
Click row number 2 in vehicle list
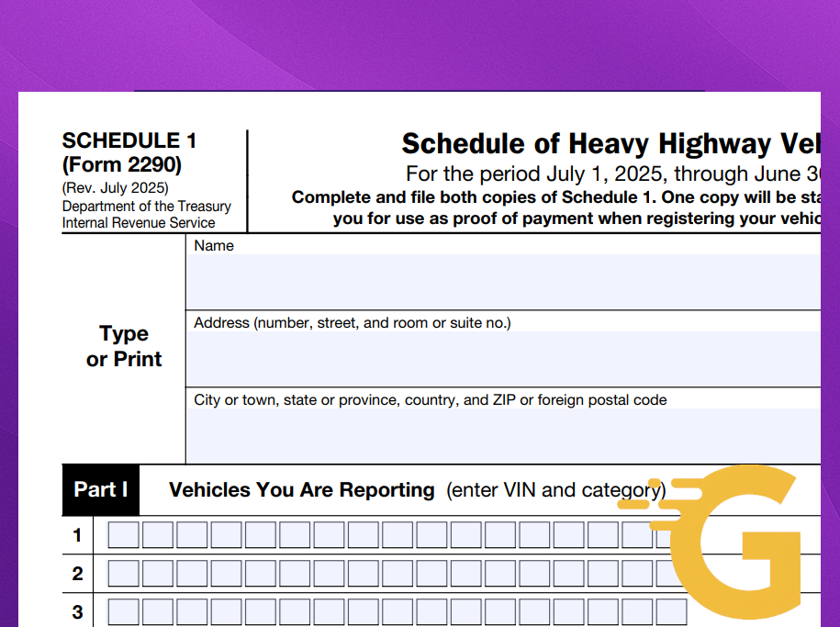click(x=78, y=574)
